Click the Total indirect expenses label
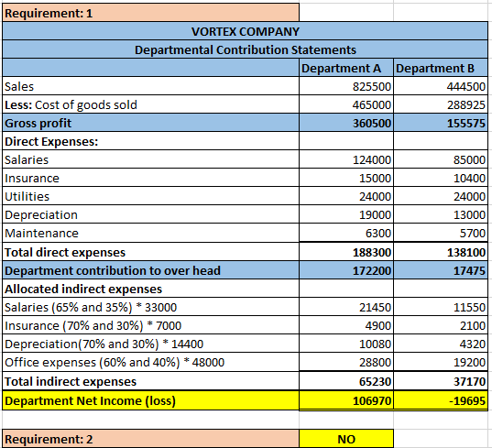Viewport: 492px width, 448px height. pos(150,381)
